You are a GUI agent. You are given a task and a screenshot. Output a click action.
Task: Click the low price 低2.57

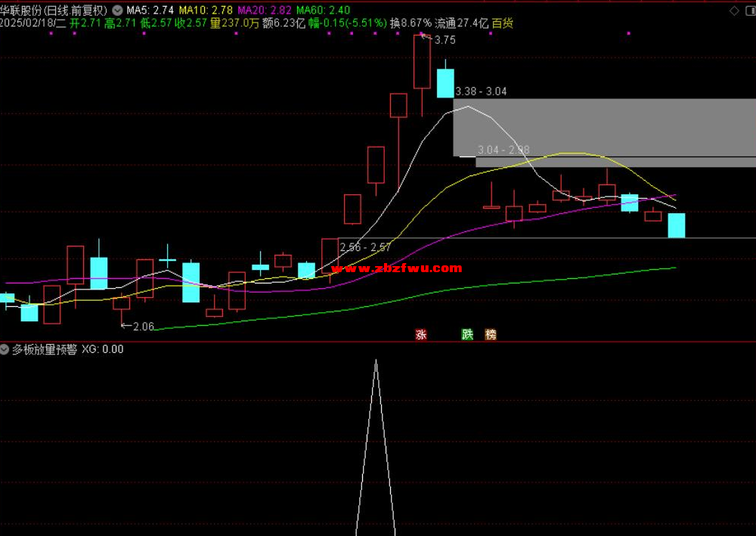156,23
